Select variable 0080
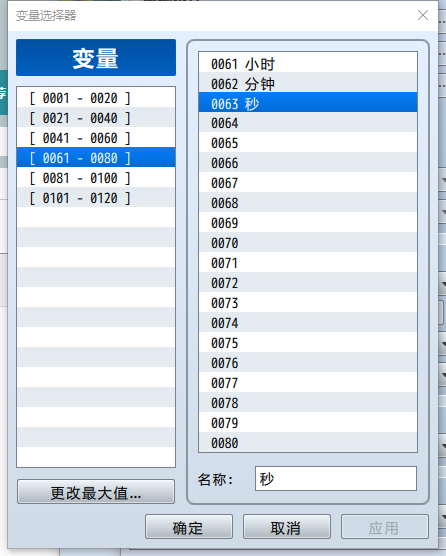Image resolution: width=446 pixels, height=556 pixels. pos(308,442)
